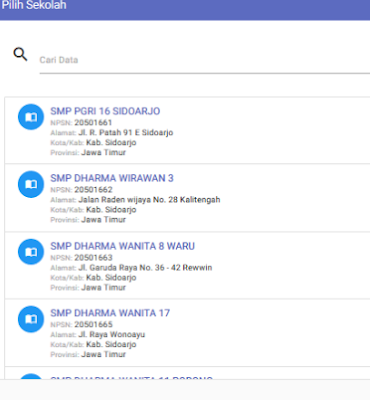
Task: Open SMP DHARMA WIRAWAN 3 school link
Action: pos(112,178)
